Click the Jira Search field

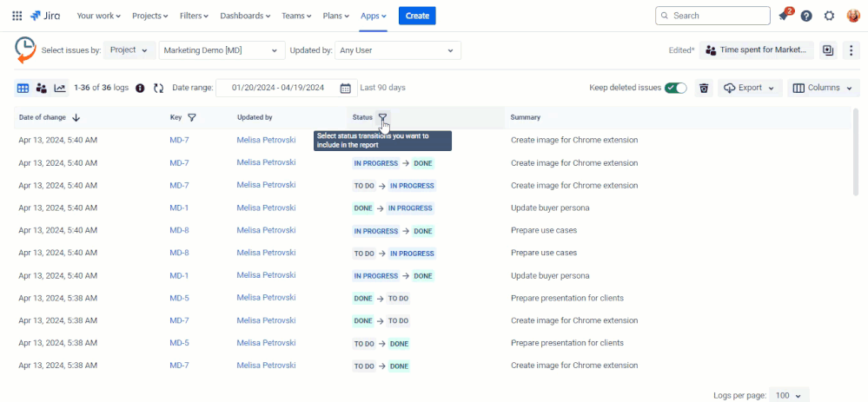712,16
